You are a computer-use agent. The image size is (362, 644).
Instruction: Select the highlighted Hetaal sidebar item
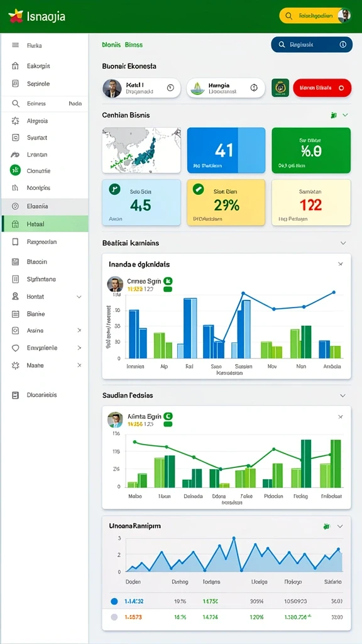pos(45,224)
